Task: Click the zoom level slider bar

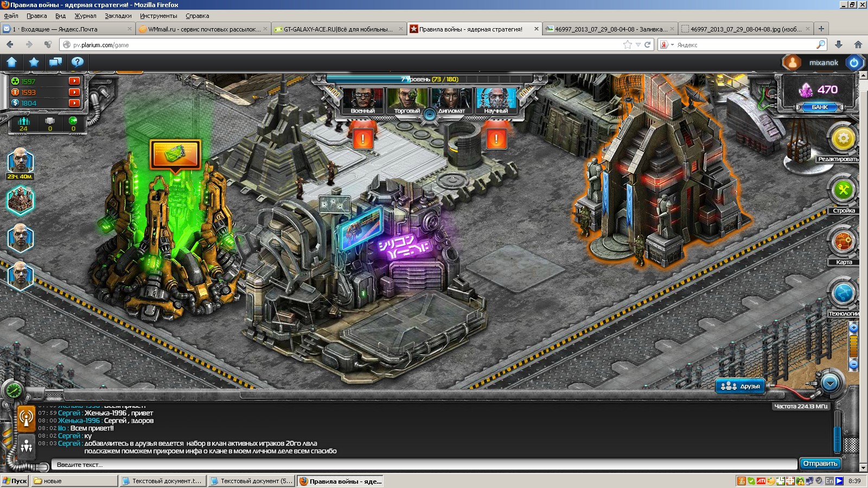Action: click(853, 346)
